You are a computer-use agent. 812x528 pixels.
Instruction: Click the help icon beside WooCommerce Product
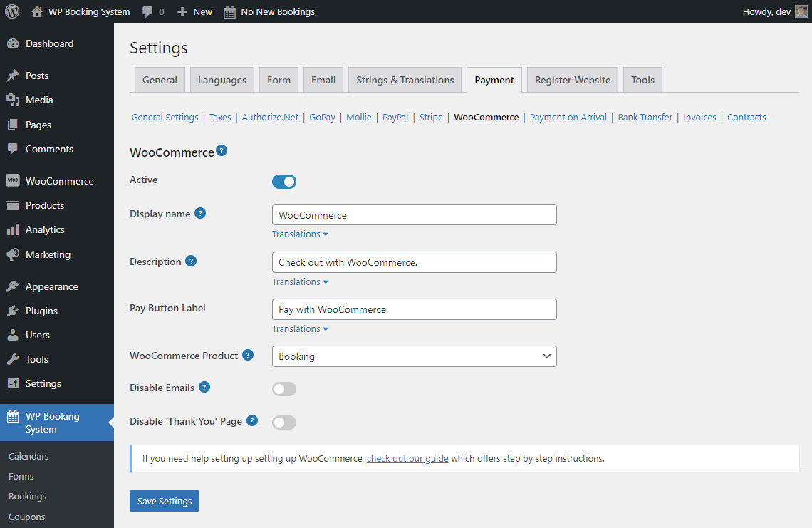click(x=248, y=355)
